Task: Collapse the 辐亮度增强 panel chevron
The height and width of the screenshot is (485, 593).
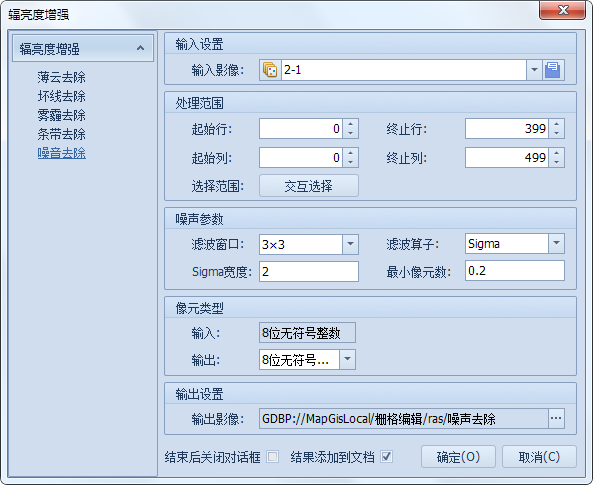Action: [x=140, y=48]
